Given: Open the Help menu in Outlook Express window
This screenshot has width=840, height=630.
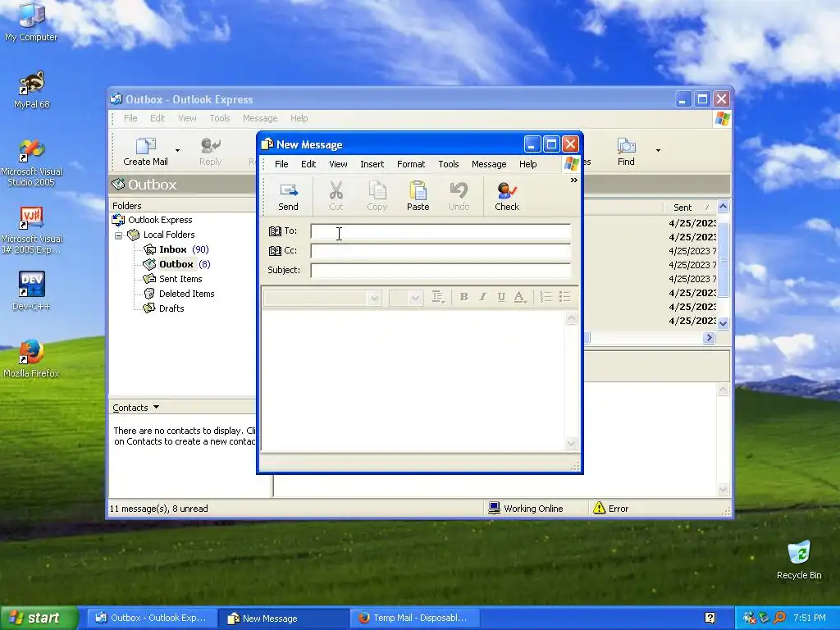Looking at the screenshot, I should 299,118.
